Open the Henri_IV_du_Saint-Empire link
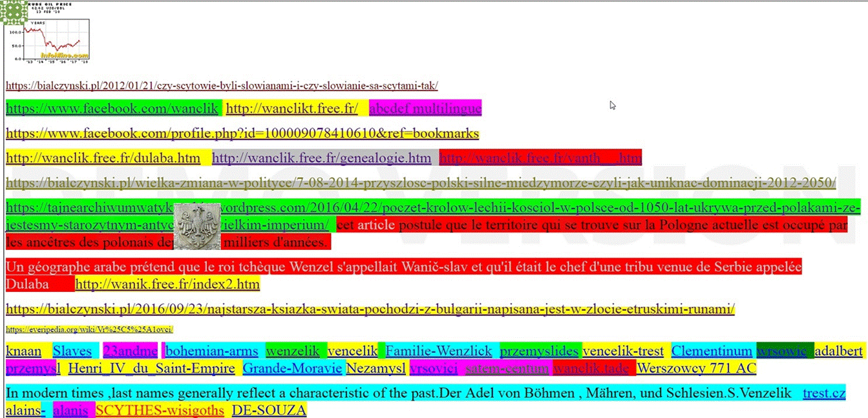 pyautogui.click(x=151, y=370)
